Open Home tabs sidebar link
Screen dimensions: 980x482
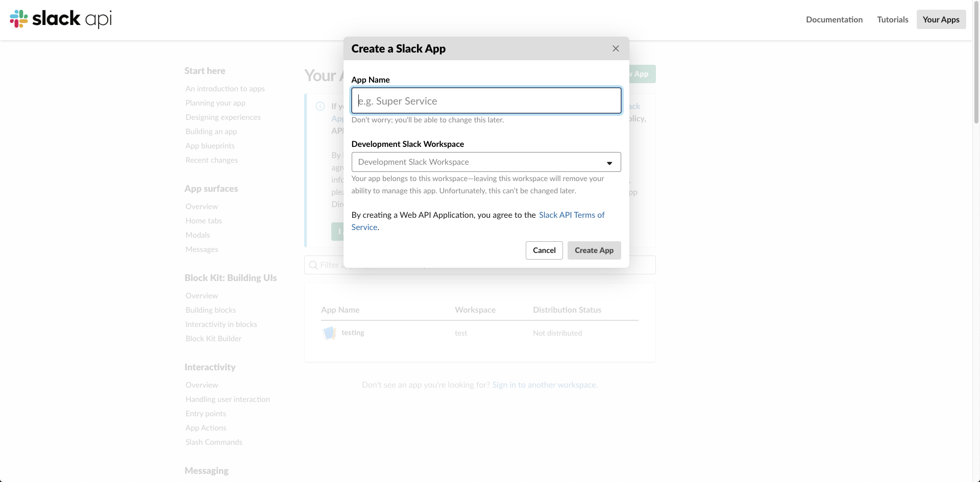(x=204, y=221)
